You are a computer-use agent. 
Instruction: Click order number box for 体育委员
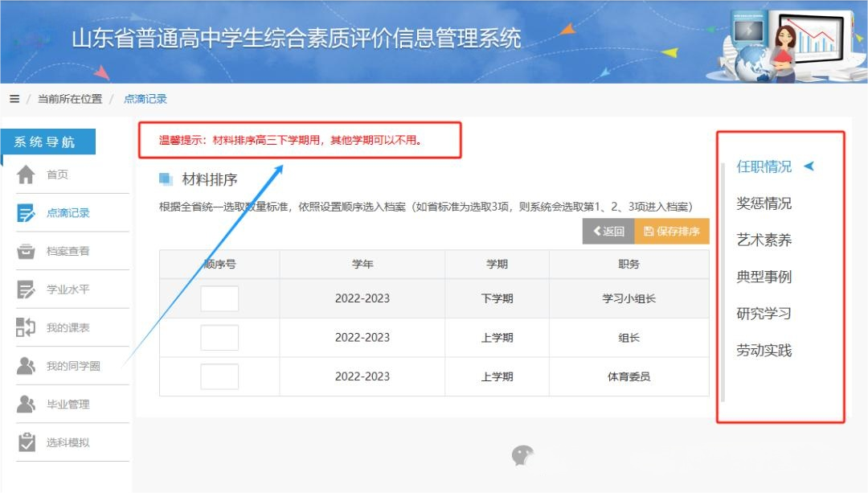point(219,376)
